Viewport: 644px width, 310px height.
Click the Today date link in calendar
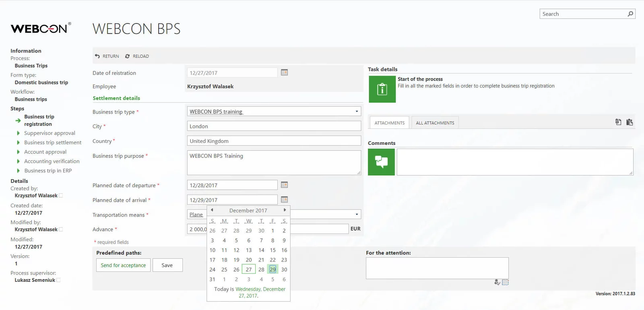tap(260, 292)
